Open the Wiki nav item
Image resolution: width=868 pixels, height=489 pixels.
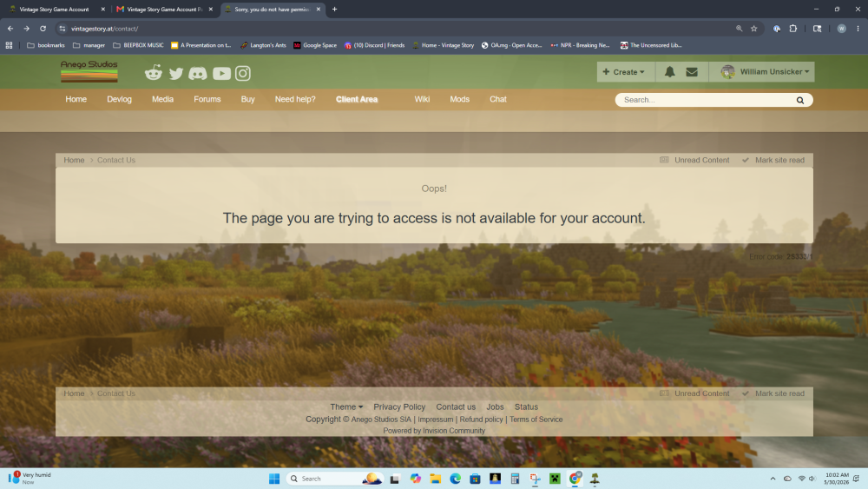click(422, 99)
